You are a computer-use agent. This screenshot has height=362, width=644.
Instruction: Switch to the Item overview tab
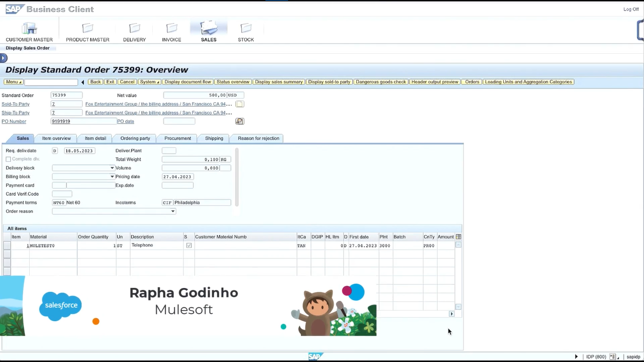click(57, 139)
